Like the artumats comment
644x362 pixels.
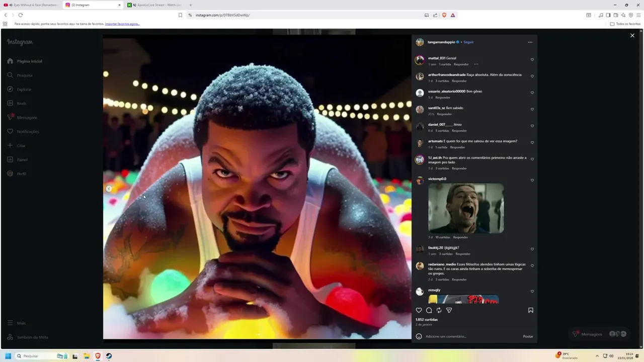tap(532, 142)
